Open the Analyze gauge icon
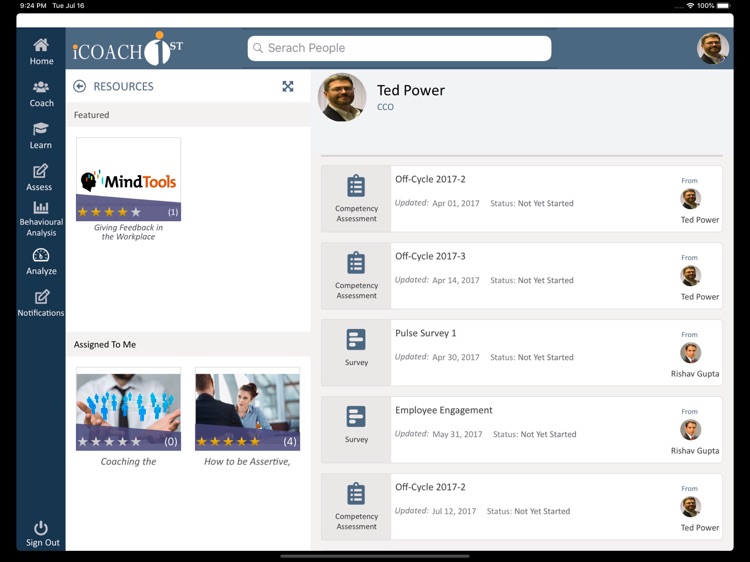Viewport: 750px width, 562px height. tap(41, 255)
